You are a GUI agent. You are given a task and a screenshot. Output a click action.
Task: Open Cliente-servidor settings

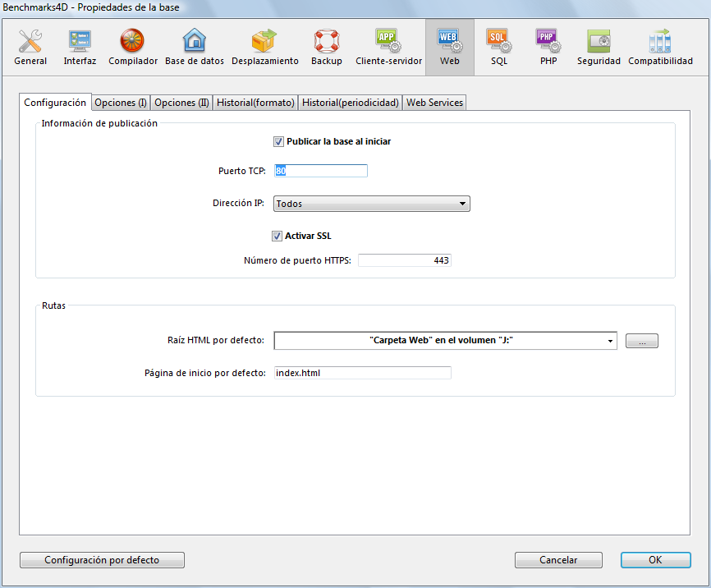388,48
